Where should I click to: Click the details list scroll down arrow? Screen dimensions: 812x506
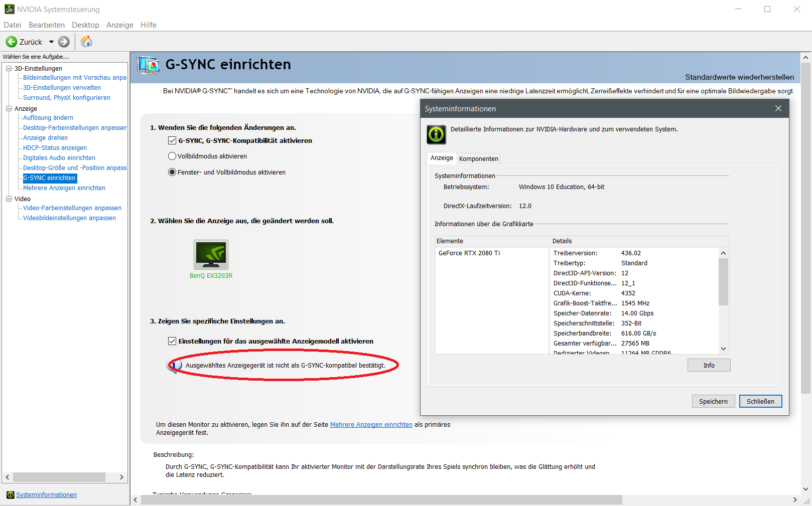(723, 349)
